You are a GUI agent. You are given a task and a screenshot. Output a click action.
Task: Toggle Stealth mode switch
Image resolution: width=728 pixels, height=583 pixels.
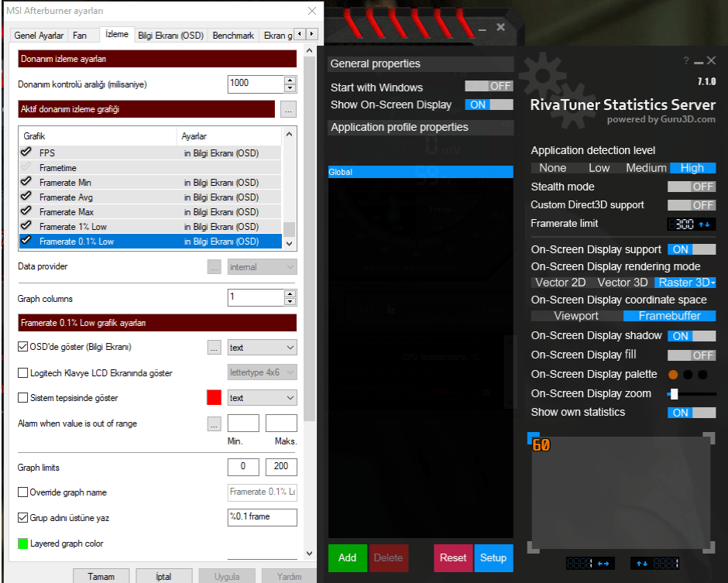click(692, 187)
